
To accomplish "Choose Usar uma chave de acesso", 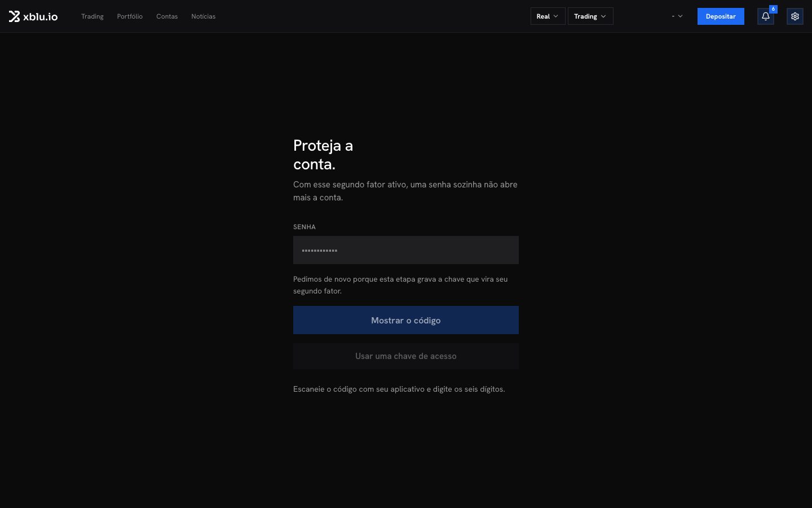I will tap(406, 356).
